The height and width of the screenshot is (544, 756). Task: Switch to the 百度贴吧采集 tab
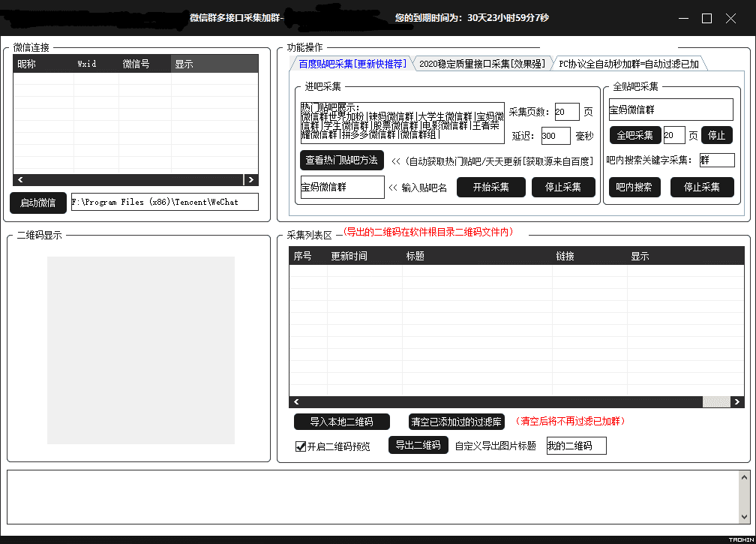(x=352, y=64)
